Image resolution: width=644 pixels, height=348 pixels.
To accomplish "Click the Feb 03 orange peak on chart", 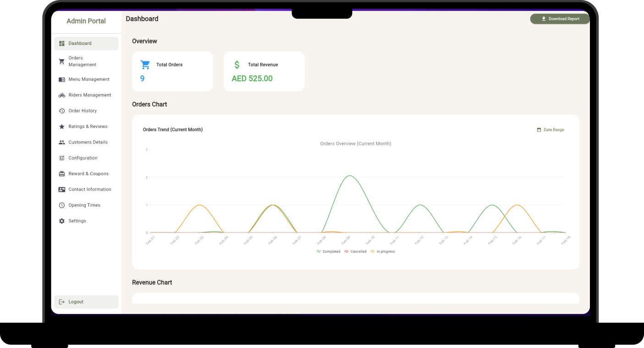I will [x=199, y=205].
